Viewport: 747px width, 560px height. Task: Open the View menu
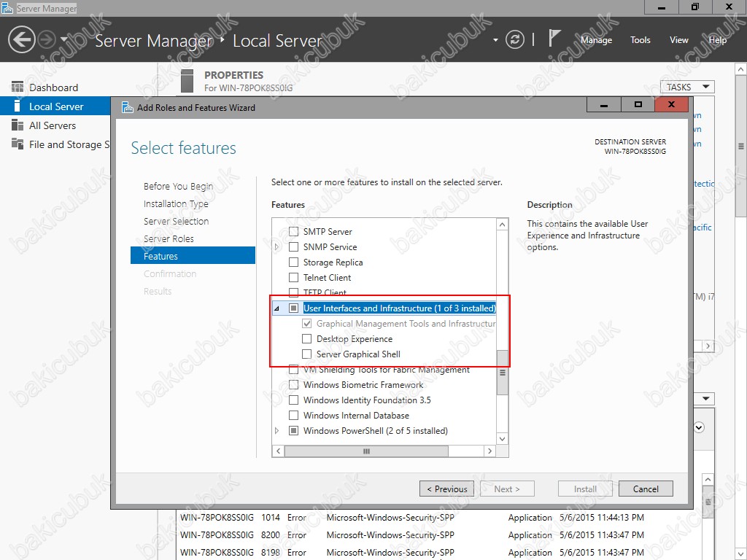679,40
